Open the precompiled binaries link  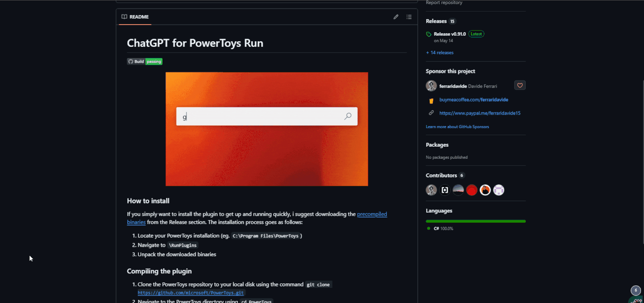[x=257, y=218]
